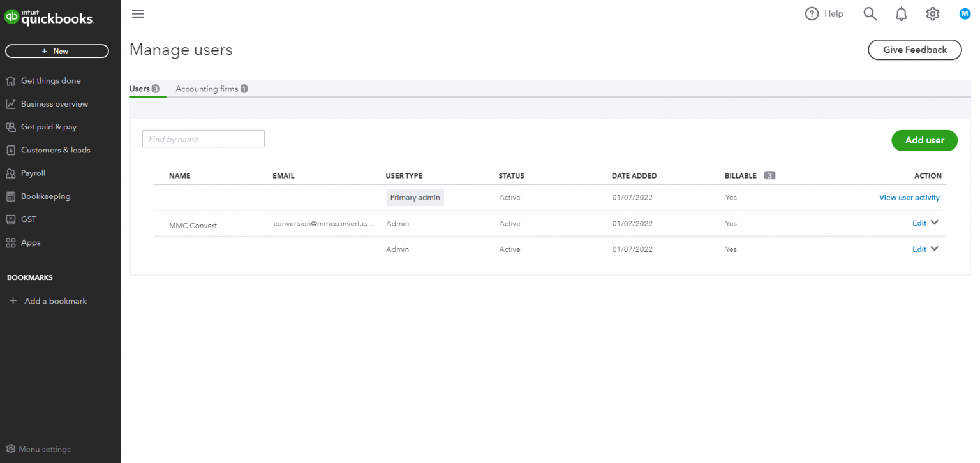Open the search magnifier

(x=870, y=13)
